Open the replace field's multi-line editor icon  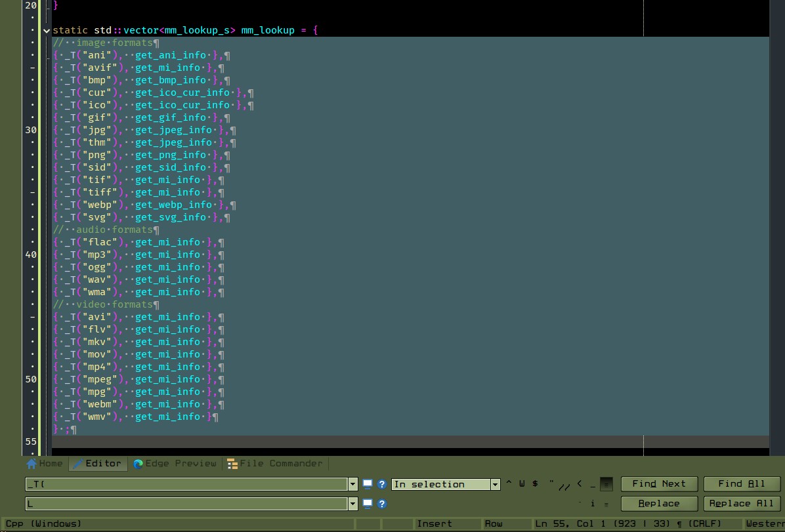368,504
